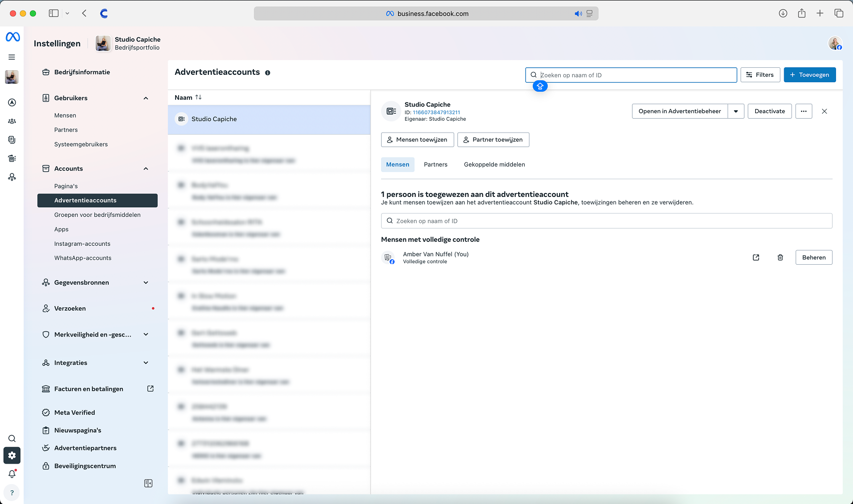Open the help question mark button

12,493
